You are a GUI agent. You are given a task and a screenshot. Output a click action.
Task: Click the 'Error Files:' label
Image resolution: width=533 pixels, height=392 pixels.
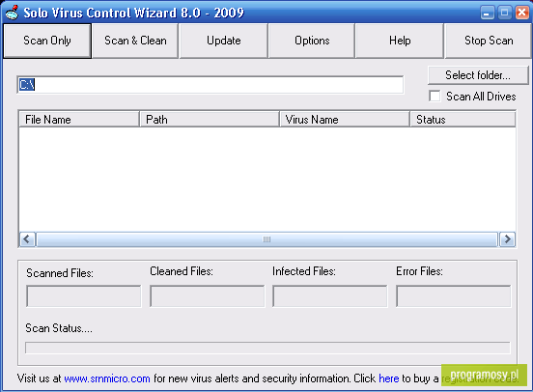419,271
